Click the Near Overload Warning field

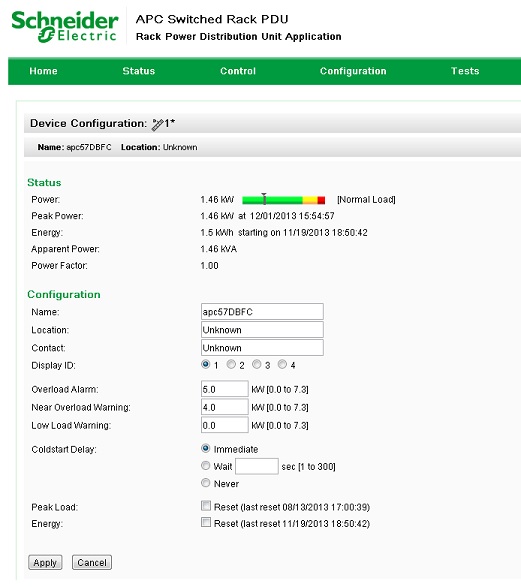point(225,407)
